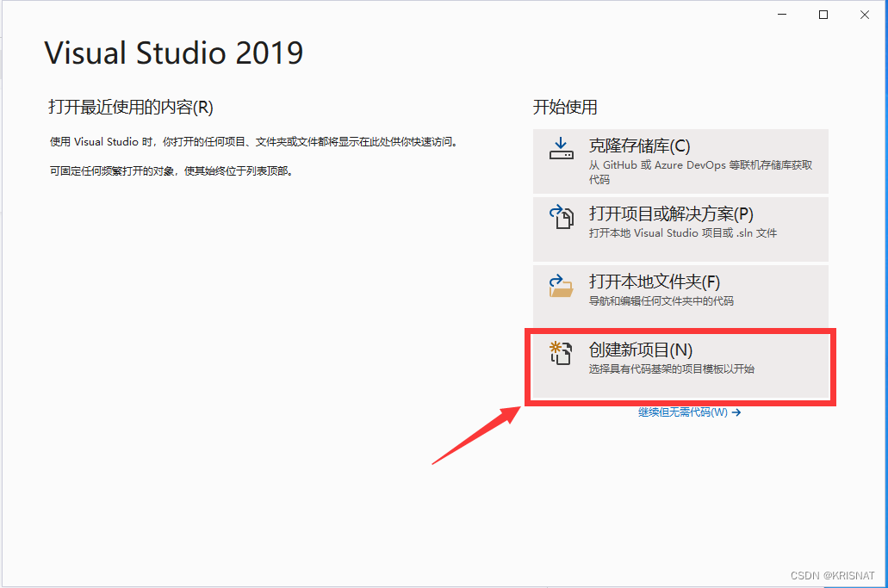Click the 导航和编辑任何文件夹中的代码 description
The image size is (888, 588).
point(661,301)
